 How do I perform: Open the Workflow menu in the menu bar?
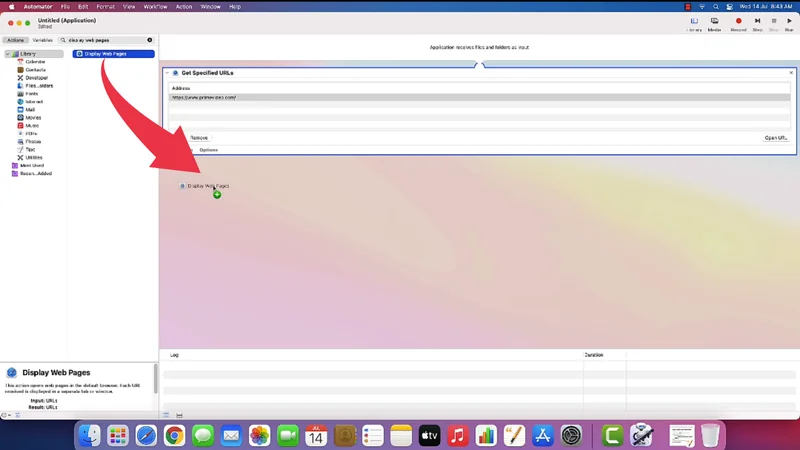click(155, 6)
